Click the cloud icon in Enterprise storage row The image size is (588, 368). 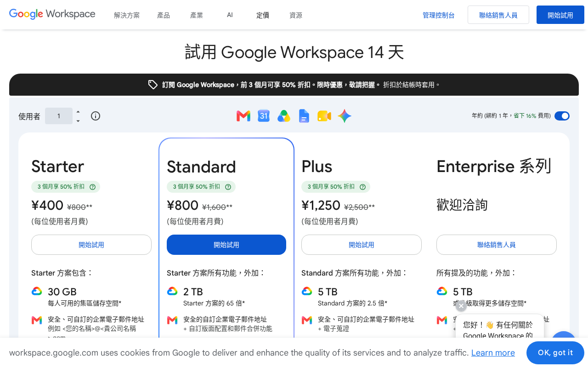point(442,291)
